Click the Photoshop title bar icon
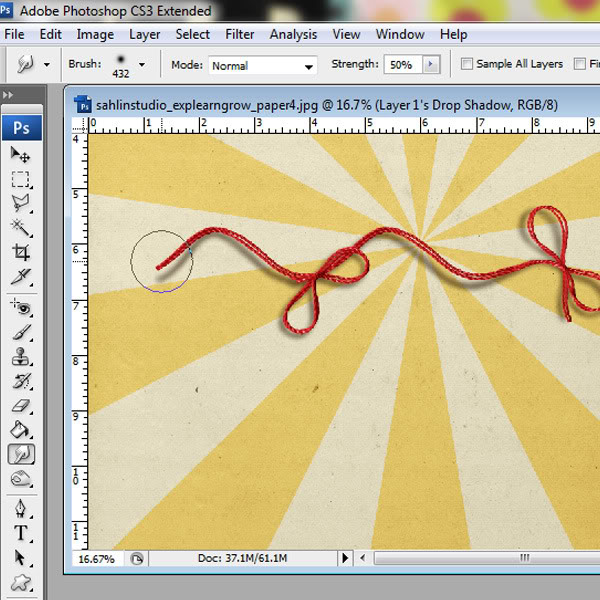The height and width of the screenshot is (600, 600). (6, 10)
